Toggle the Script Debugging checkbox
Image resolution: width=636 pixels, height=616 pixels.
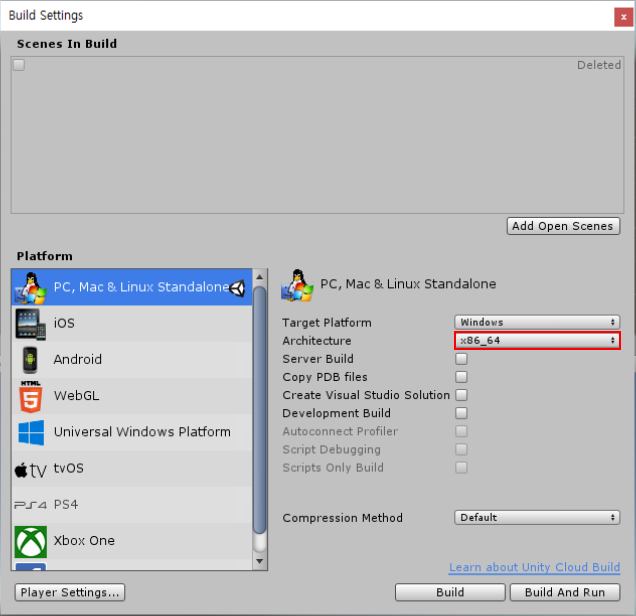click(461, 449)
